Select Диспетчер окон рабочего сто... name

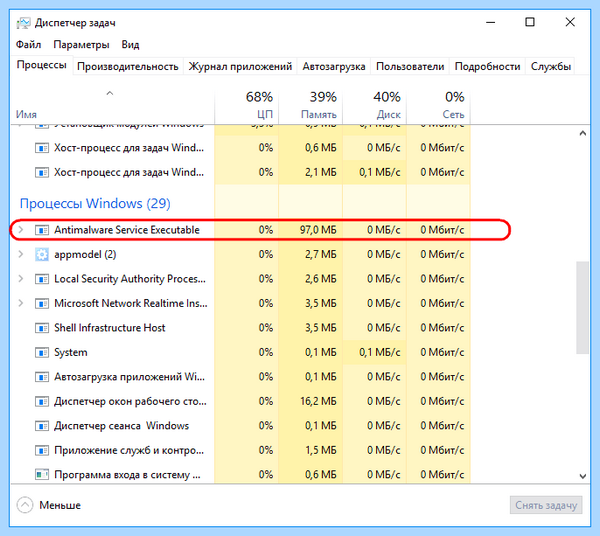(x=130, y=401)
